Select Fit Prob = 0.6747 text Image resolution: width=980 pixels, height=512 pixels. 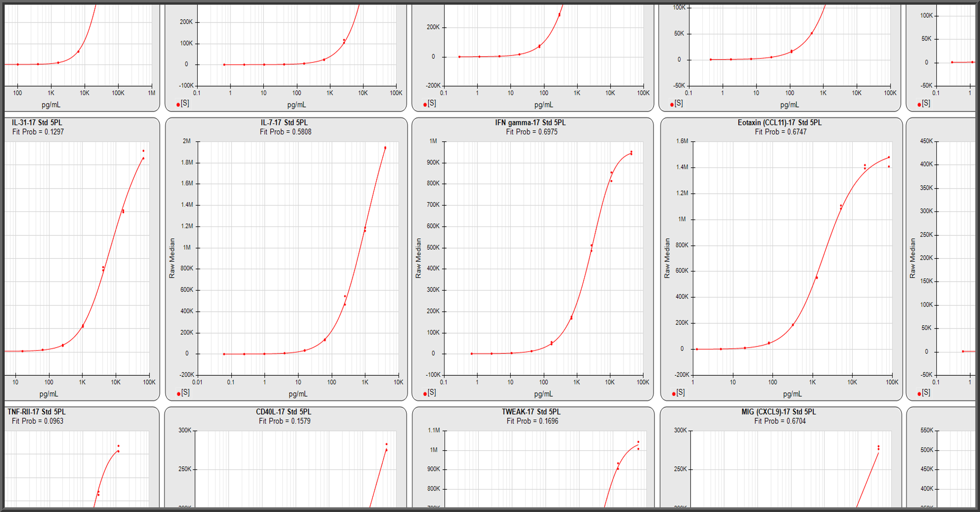781,132
